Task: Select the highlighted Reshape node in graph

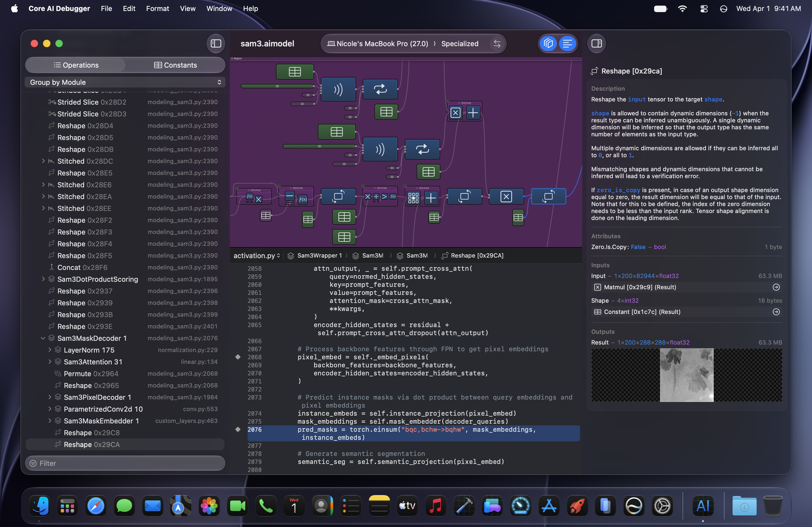Action: 548,196
